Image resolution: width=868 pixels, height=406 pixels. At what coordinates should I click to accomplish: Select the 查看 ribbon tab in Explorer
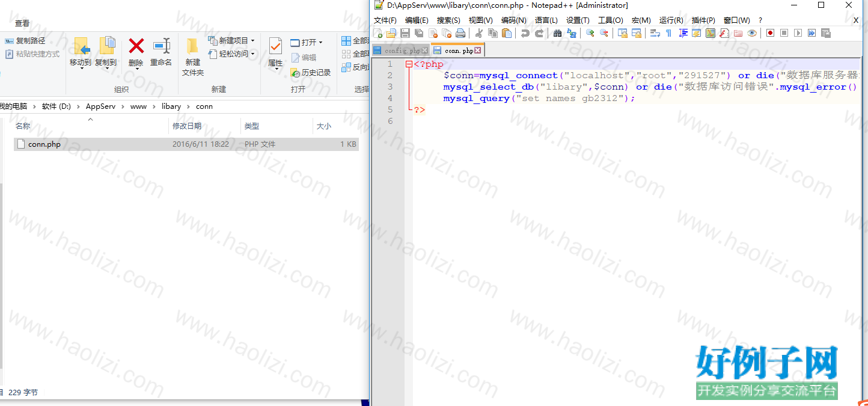[x=22, y=23]
